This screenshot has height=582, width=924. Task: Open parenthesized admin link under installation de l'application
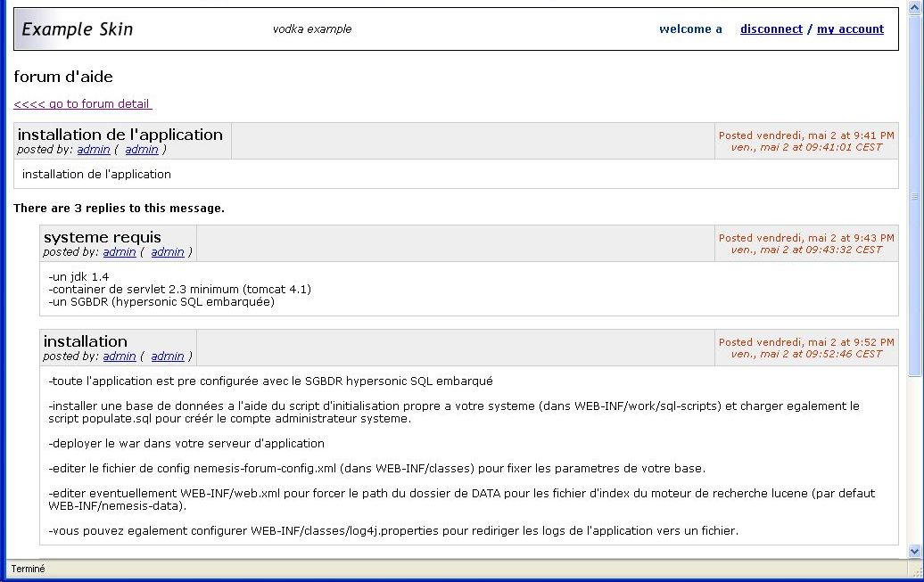point(142,150)
